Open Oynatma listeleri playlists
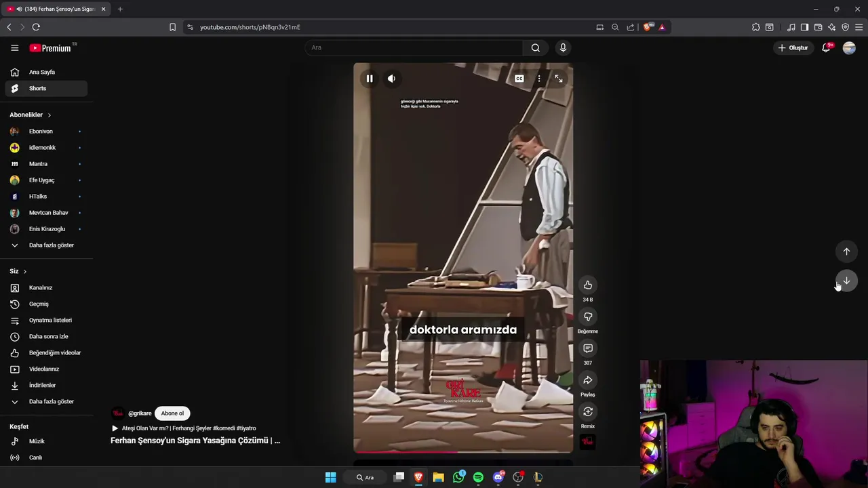This screenshot has width=868, height=488. pos(46,321)
